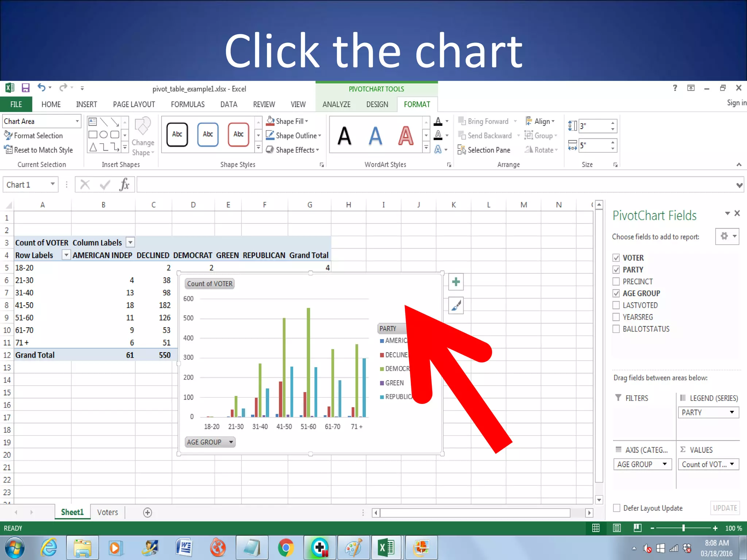This screenshot has width=747, height=560.
Task: Open Word from taskbar
Action: pos(184,548)
